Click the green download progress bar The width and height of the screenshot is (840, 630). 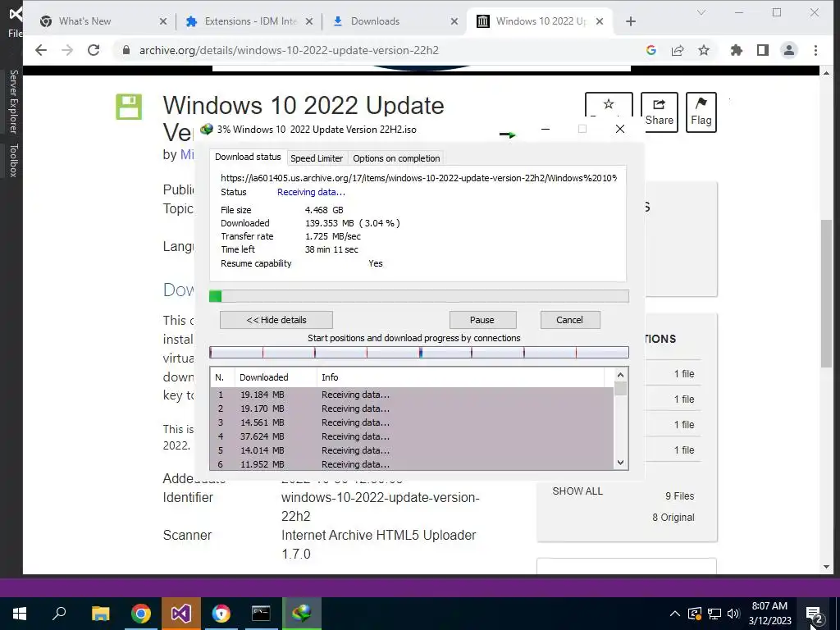pos(419,296)
